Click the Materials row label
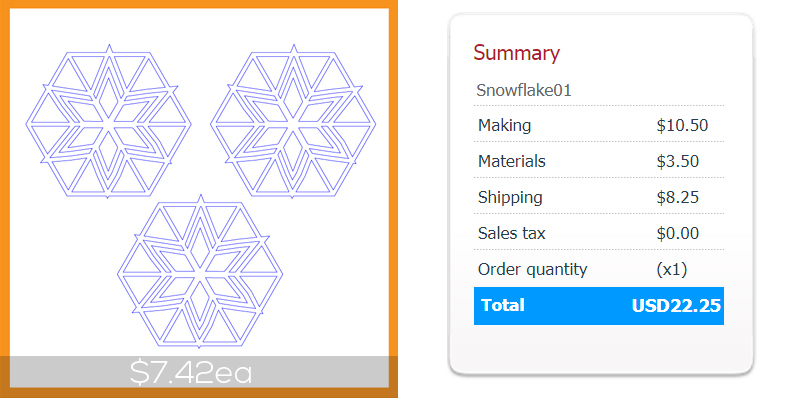This screenshot has width=800, height=398. pyautogui.click(x=512, y=161)
